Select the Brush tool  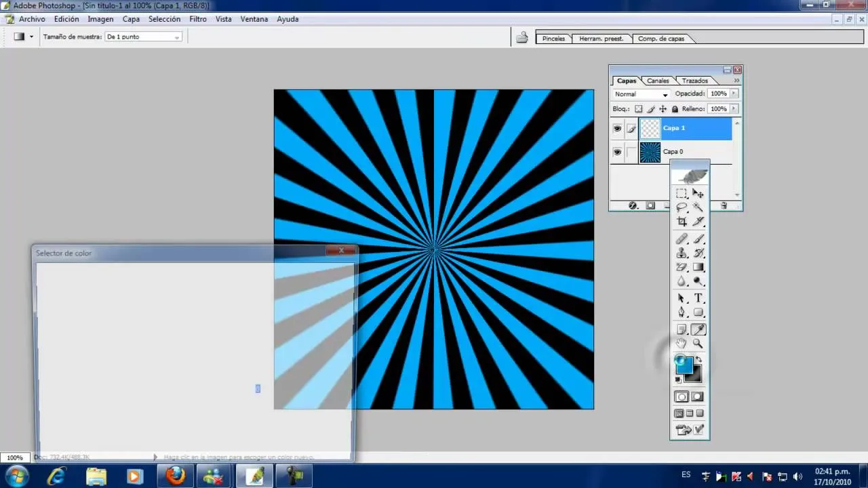click(698, 239)
